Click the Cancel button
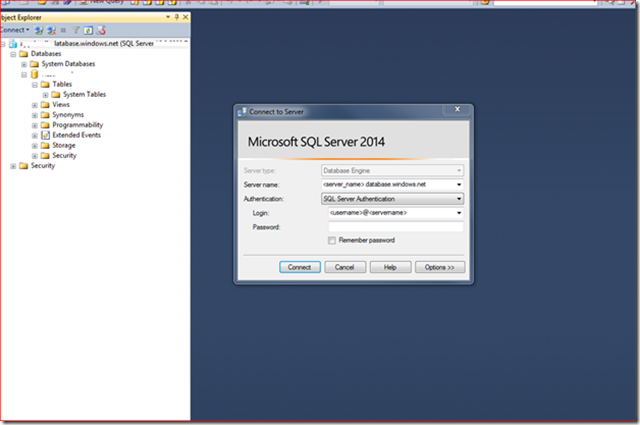640x425 pixels. (345, 267)
